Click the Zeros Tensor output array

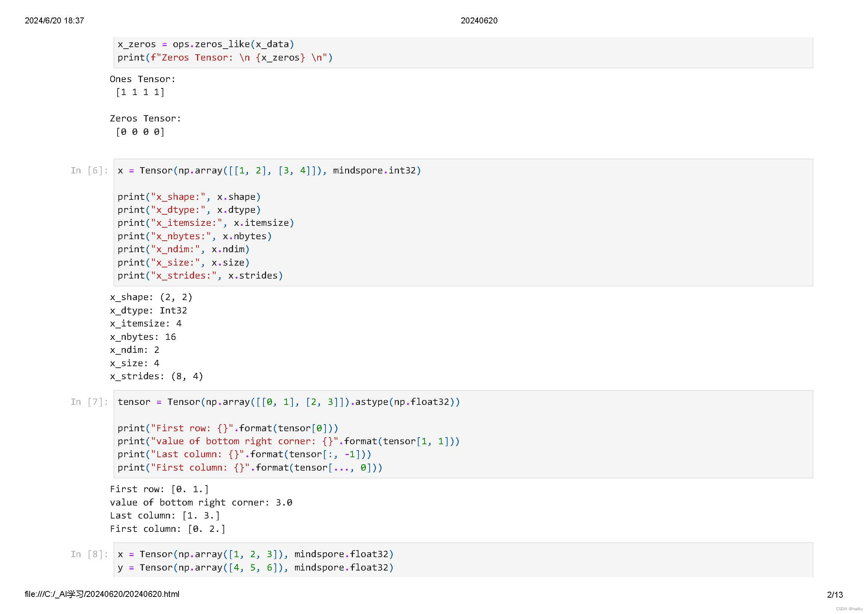pos(140,131)
